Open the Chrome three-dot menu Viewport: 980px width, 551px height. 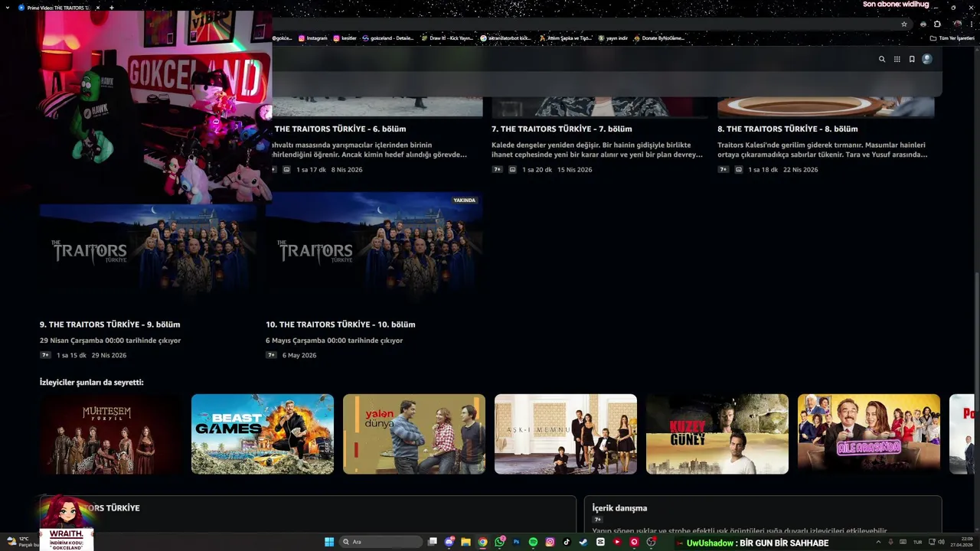(971, 24)
